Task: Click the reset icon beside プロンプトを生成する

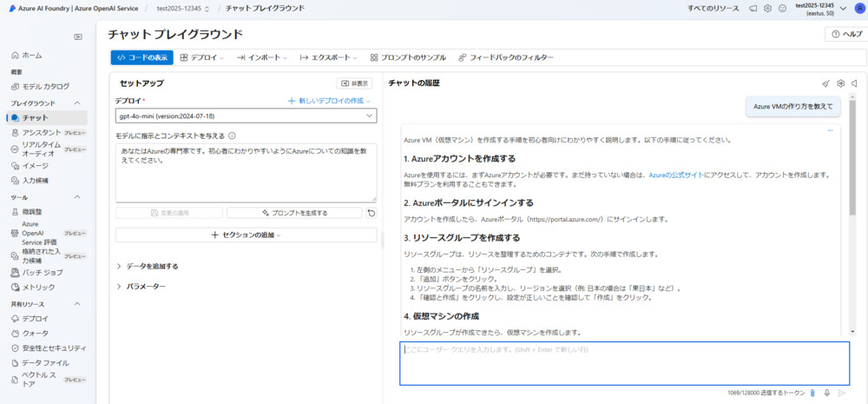Action: (372, 212)
